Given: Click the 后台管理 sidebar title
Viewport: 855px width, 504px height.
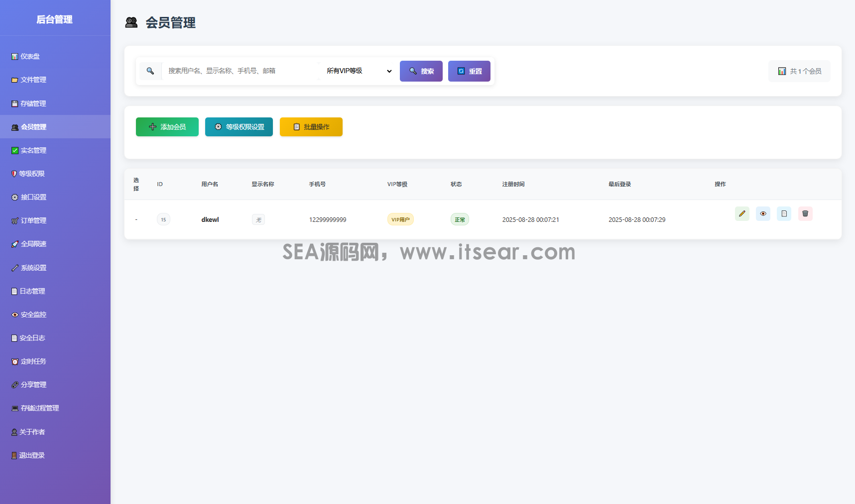Looking at the screenshot, I should (x=55, y=19).
